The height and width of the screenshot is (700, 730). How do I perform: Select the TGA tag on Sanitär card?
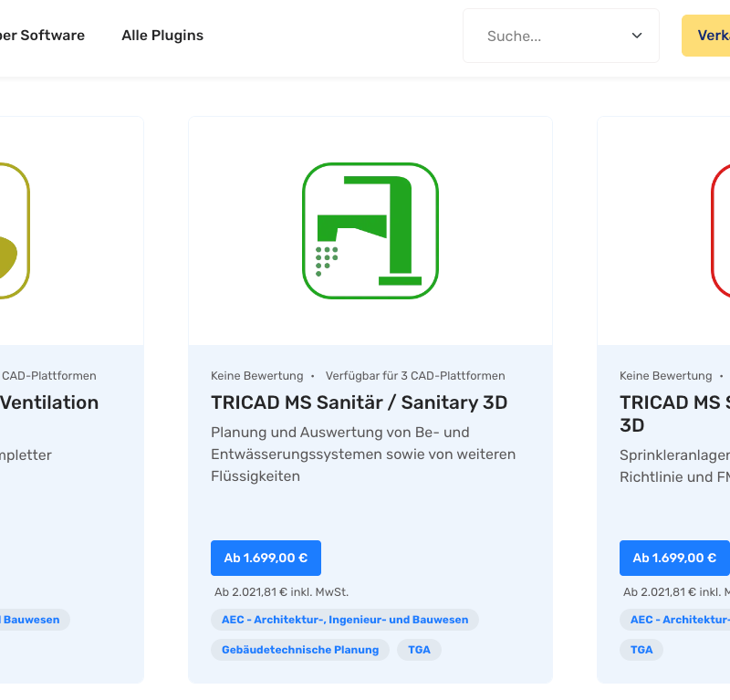click(x=419, y=650)
